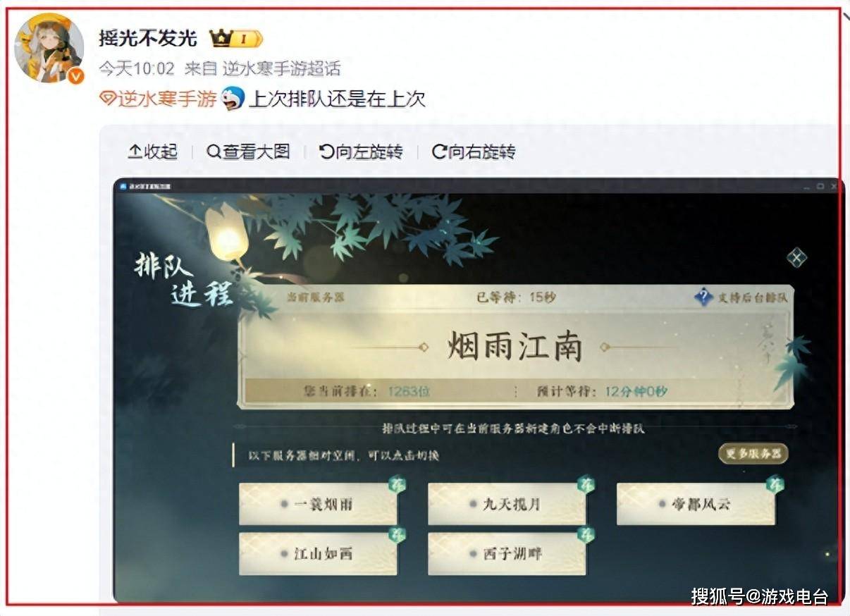Switch to the 一蓑烟雨 server
This screenshot has width=850, height=616.
[318, 504]
